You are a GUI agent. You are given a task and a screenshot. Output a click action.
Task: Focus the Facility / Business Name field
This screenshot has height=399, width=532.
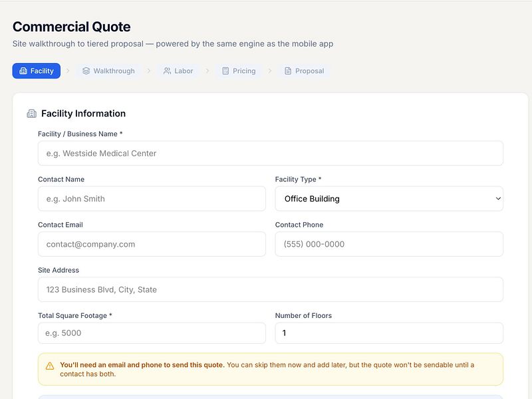tap(271, 154)
